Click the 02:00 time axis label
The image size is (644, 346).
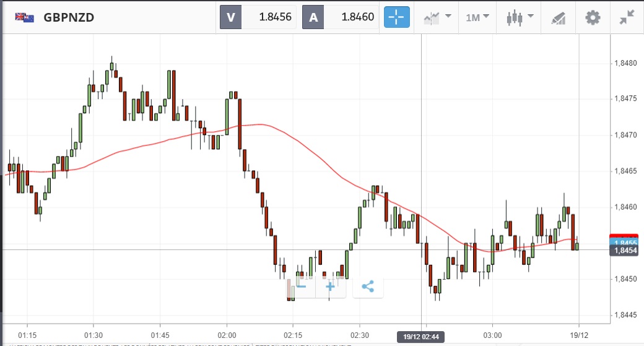[x=227, y=326]
